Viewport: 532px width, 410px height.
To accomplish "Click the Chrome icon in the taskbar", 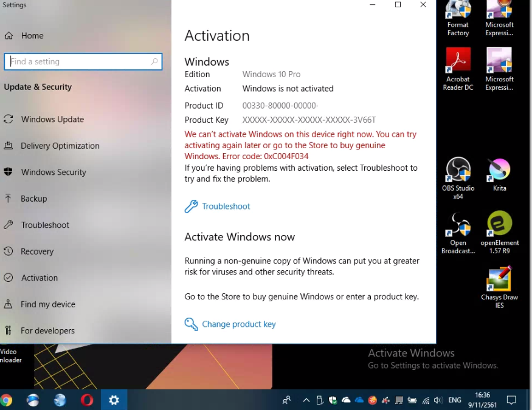I will [x=5, y=400].
